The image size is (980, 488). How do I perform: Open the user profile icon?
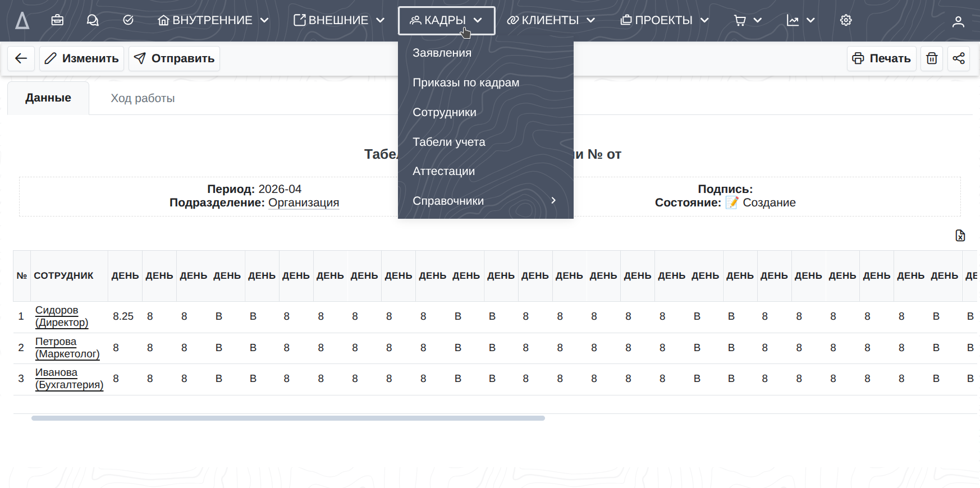pyautogui.click(x=958, y=21)
